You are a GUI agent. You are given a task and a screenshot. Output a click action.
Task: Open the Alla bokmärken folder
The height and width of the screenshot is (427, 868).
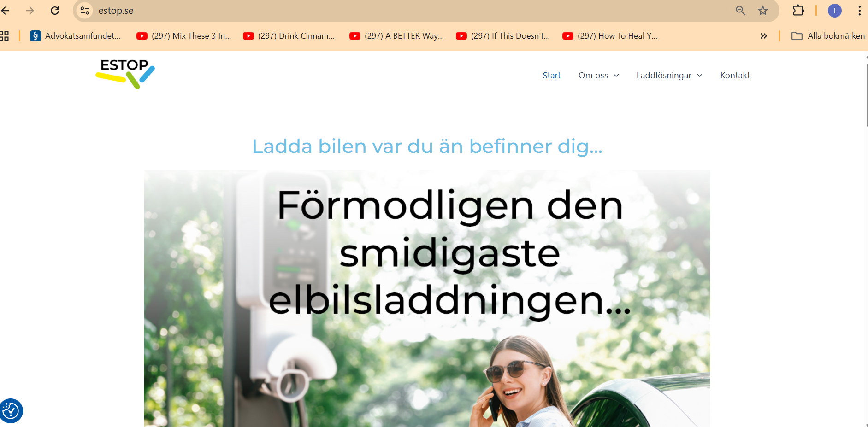point(828,36)
